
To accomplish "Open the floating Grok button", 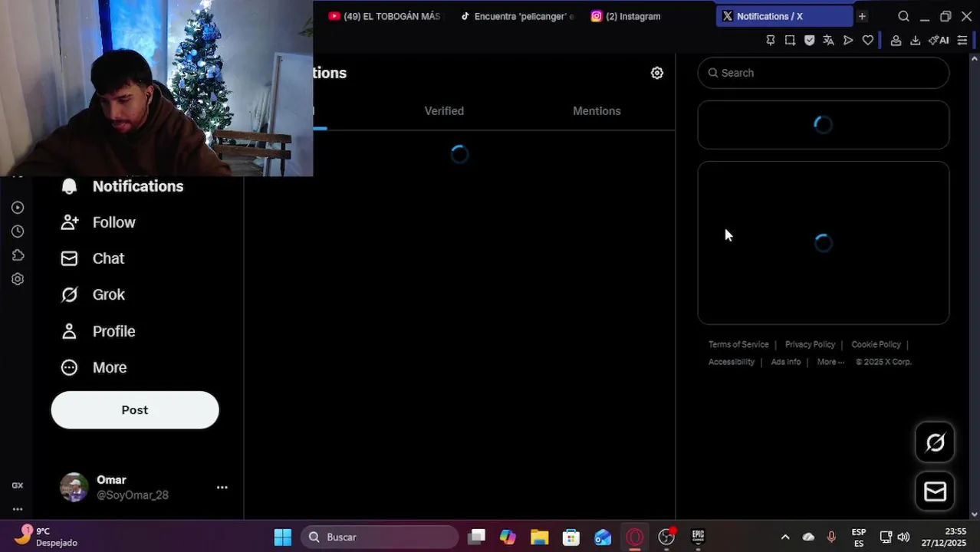I will 935,442.
